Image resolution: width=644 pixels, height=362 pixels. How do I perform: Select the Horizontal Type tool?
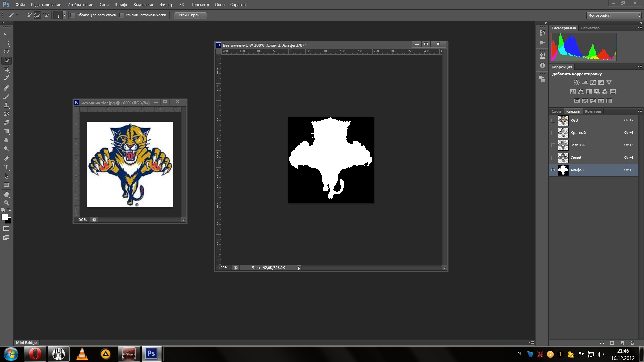[x=6, y=167]
